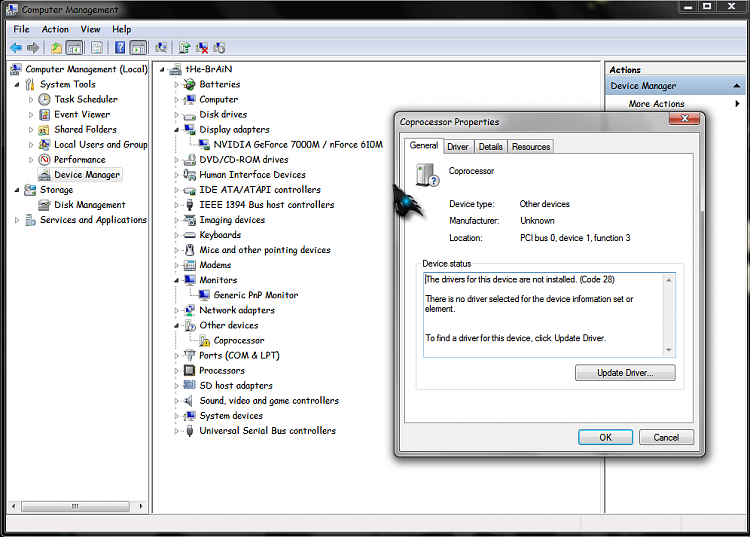Click More Actions in Actions pane
750x537 pixels.
[x=656, y=104]
